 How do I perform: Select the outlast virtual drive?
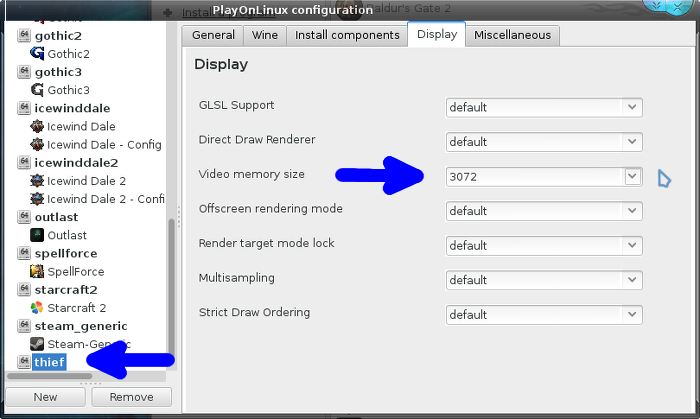point(56,217)
